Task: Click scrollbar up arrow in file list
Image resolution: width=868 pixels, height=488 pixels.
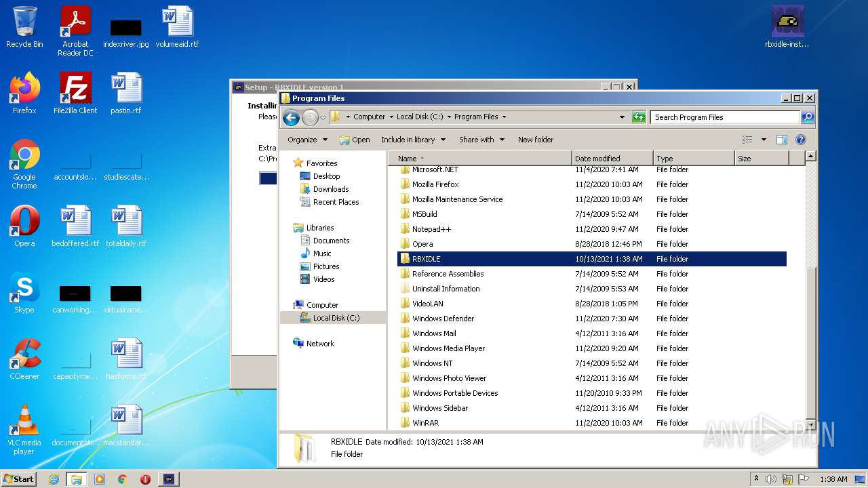Action: [x=810, y=157]
